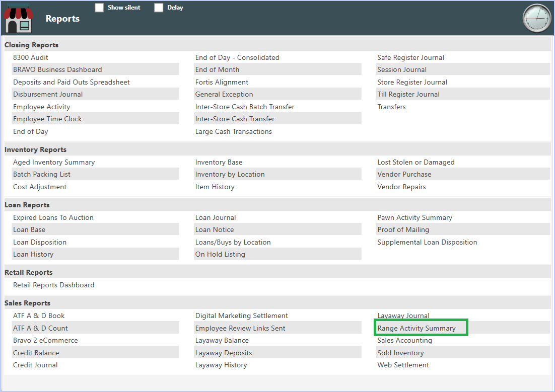Image resolution: width=555 pixels, height=392 pixels.
Task: Select Layaway Journal report
Action: pos(403,315)
